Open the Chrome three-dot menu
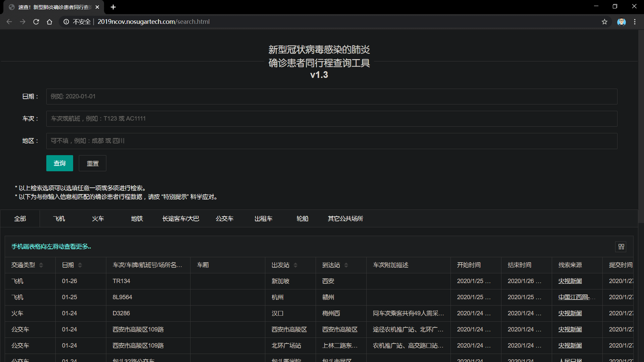 pos(635,22)
